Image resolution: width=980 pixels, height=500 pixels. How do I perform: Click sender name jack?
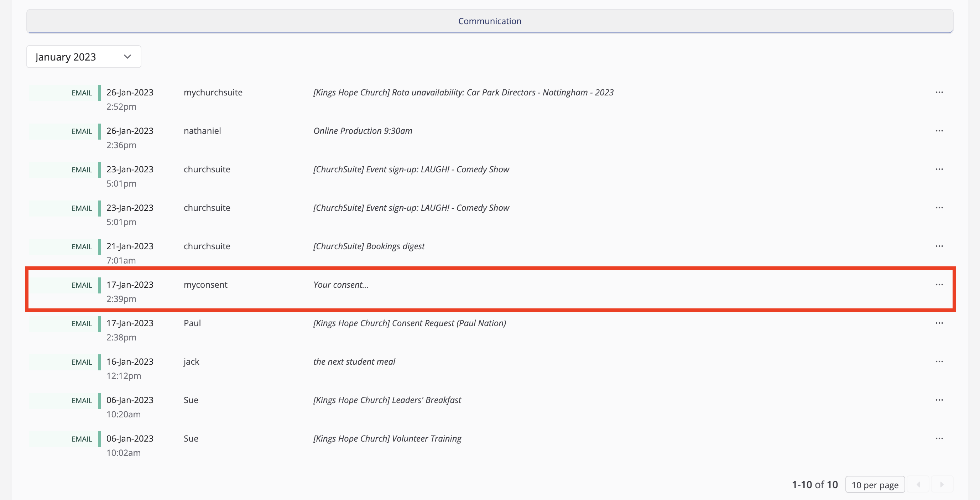click(x=191, y=361)
